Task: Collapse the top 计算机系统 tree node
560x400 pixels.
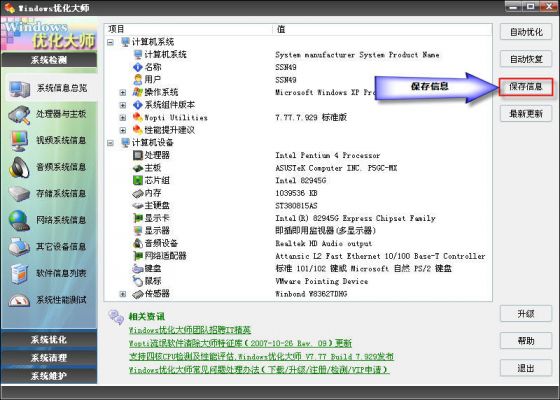Action: 111,42
